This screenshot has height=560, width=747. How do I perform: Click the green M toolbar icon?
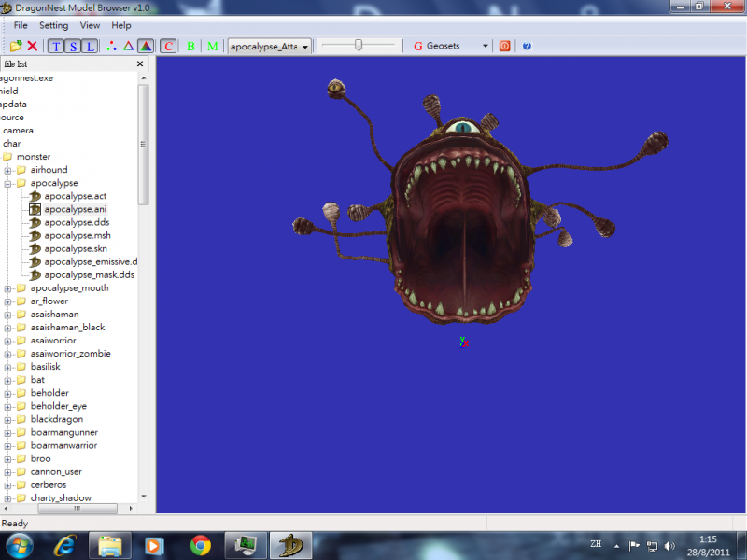(213, 46)
